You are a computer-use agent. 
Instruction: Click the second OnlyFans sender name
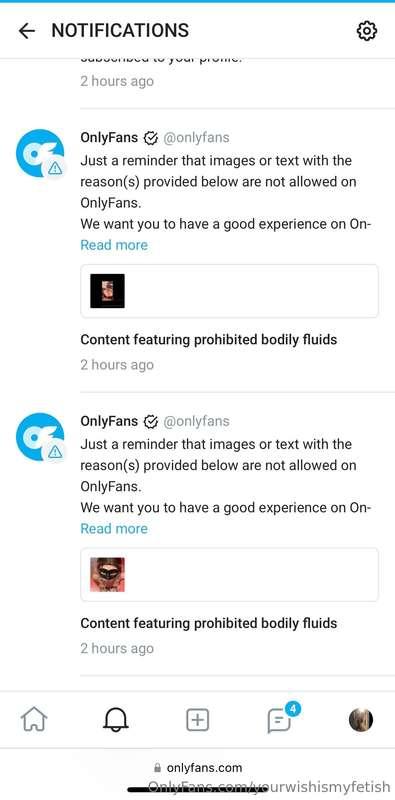click(109, 421)
